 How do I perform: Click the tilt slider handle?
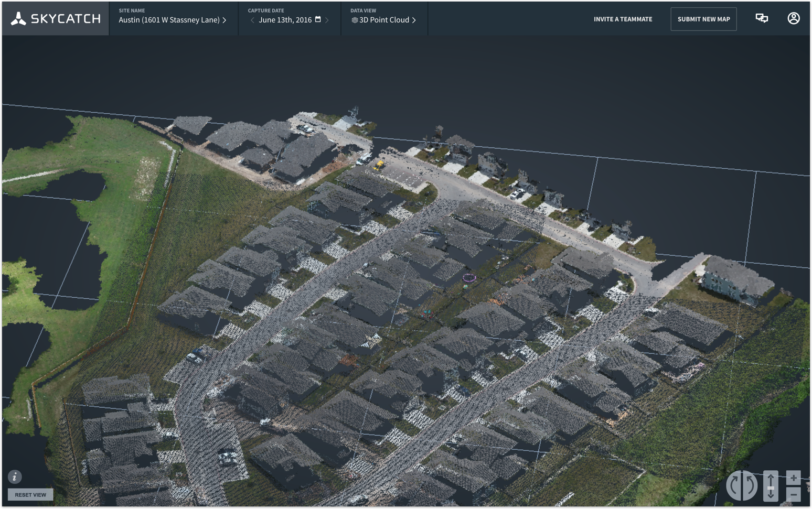771,488
